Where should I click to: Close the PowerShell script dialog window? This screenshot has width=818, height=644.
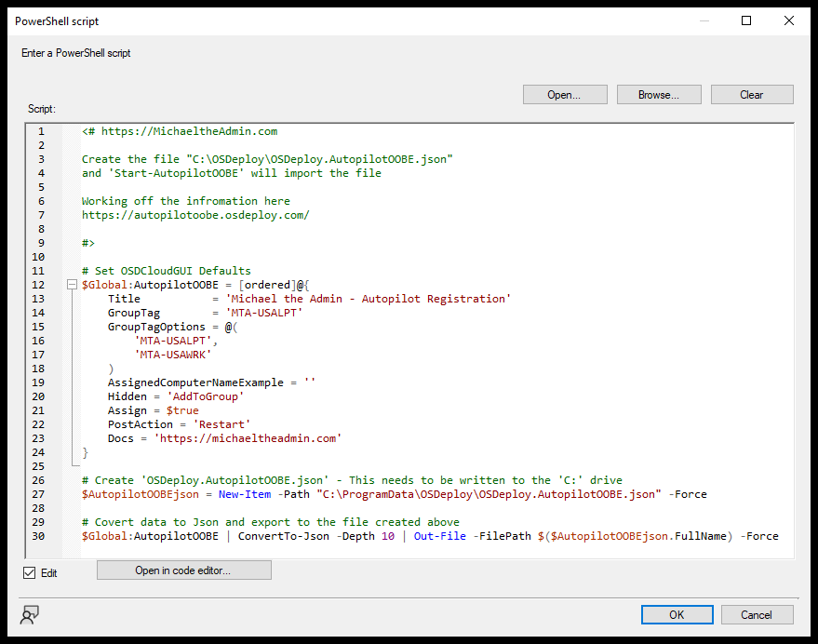tap(789, 20)
